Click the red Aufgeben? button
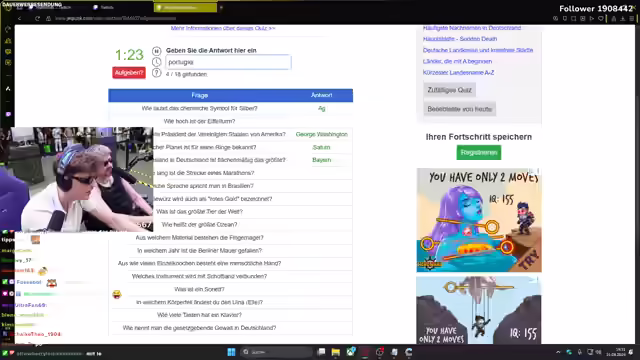Image resolution: width=640 pixels, height=360 pixels. [x=129, y=73]
